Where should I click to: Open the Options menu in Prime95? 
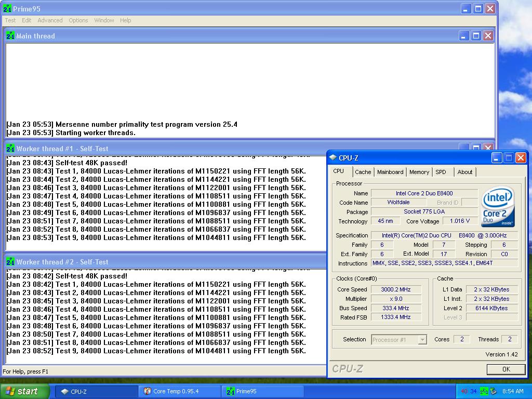(78, 20)
